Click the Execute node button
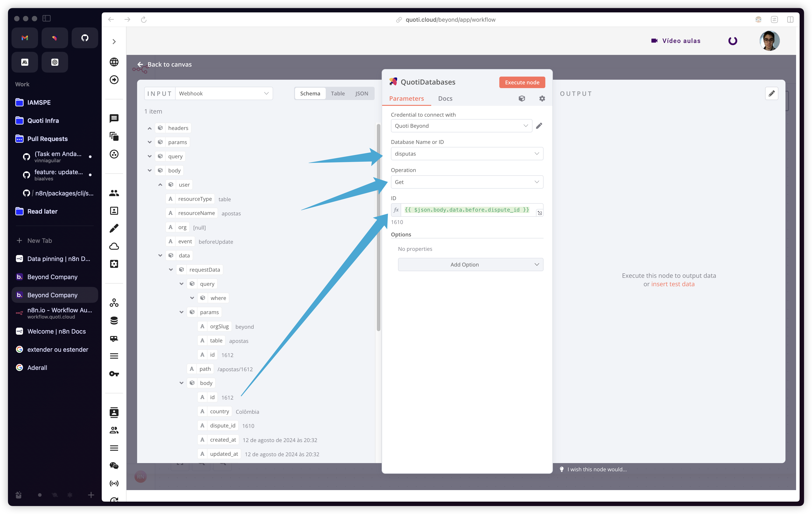Image resolution: width=812 pixels, height=514 pixels. 522,82
